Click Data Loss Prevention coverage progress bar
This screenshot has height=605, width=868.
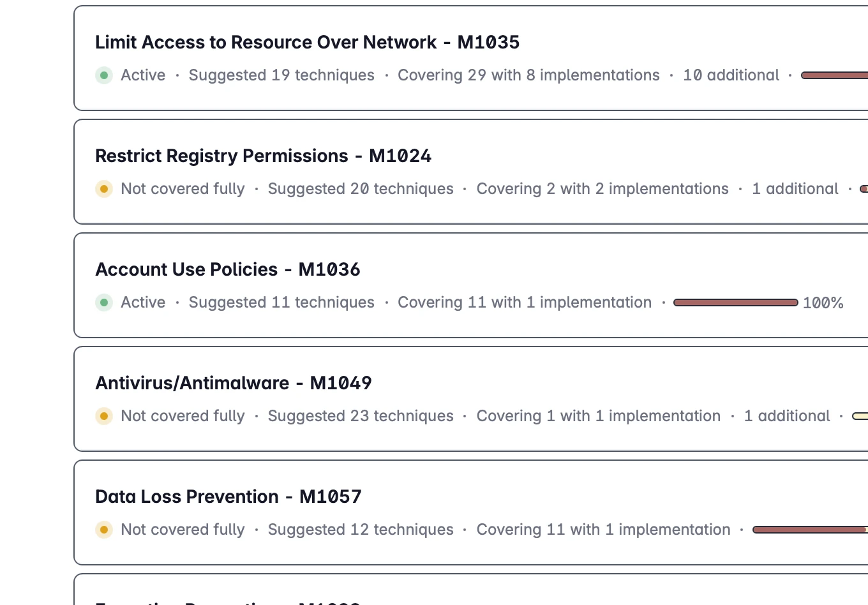(810, 530)
